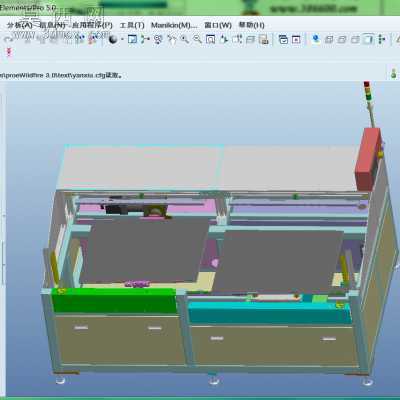
Task: Select the signal tower light on the model
Action: tap(367, 91)
